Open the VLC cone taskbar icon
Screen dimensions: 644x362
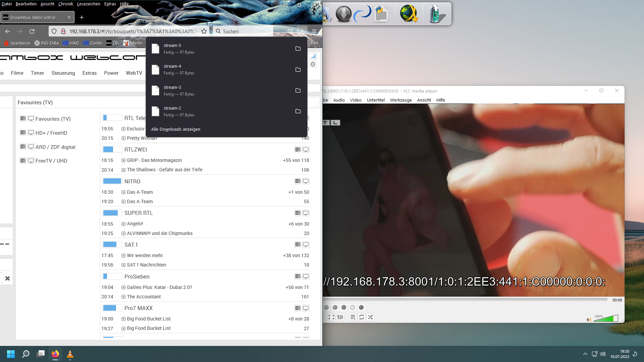point(70,354)
